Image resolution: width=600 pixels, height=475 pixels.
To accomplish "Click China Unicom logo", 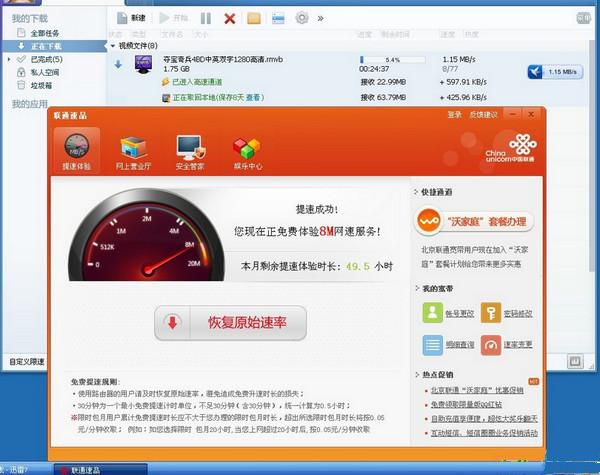I will 511,149.
